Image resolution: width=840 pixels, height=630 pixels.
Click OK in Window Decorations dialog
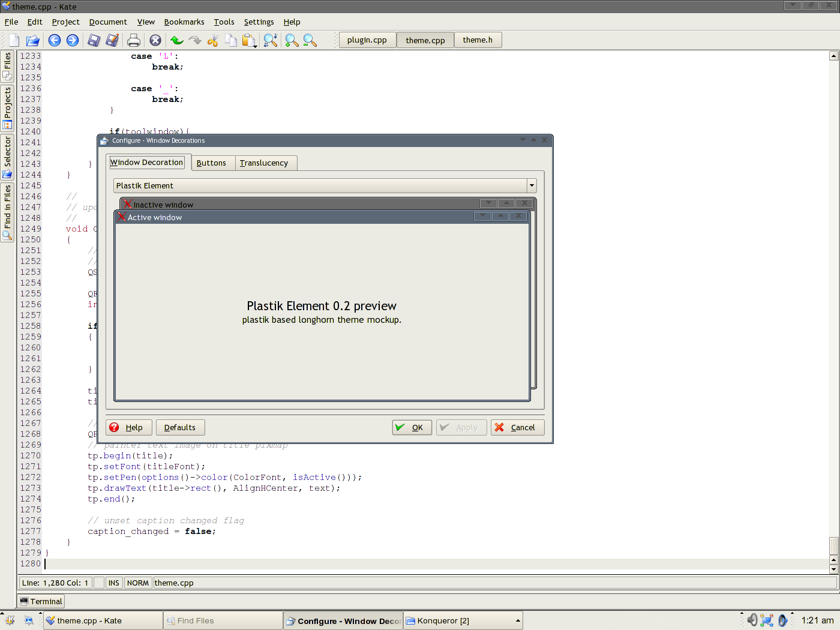(x=412, y=427)
